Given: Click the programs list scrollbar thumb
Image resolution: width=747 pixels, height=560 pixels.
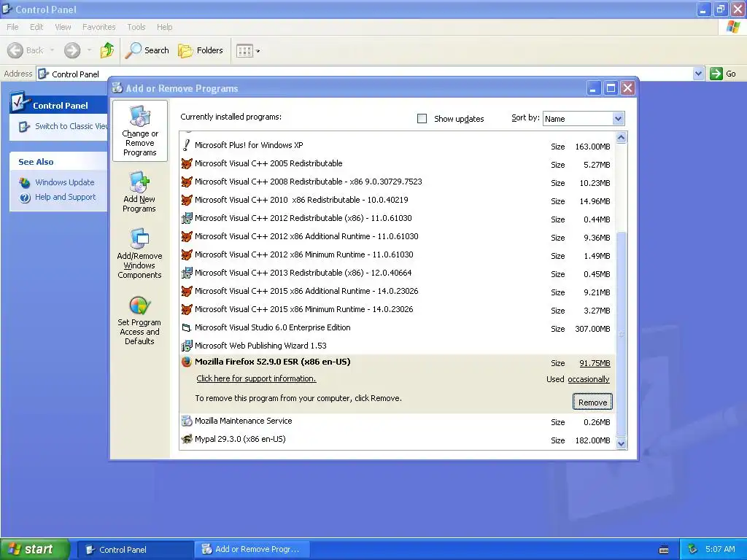Looking at the screenshot, I should [621, 333].
